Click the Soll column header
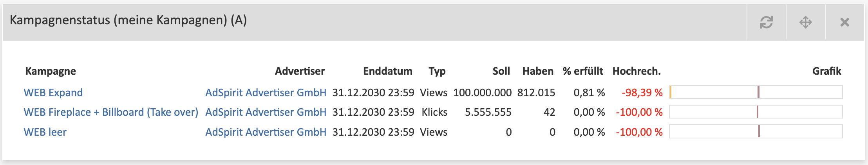This screenshot has height=165, width=868. (501, 71)
